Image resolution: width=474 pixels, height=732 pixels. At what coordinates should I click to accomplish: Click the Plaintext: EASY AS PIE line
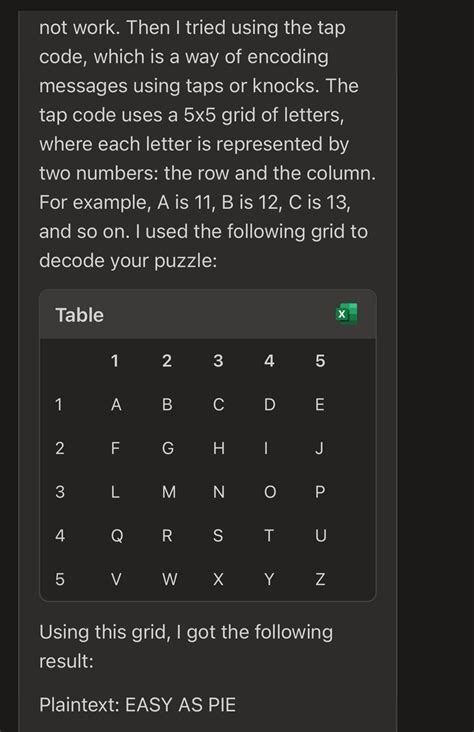pos(137,705)
